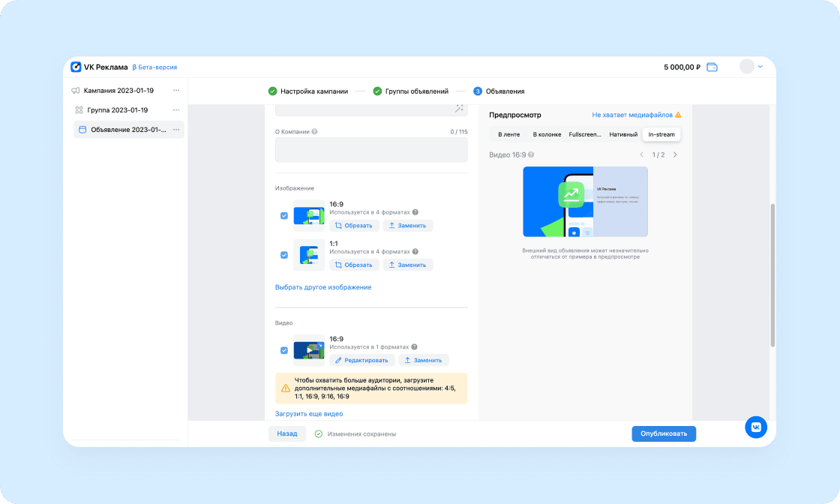Click the magic wand text generation icon
The width and height of the screenshot is (840, 504).
point(459,109)
